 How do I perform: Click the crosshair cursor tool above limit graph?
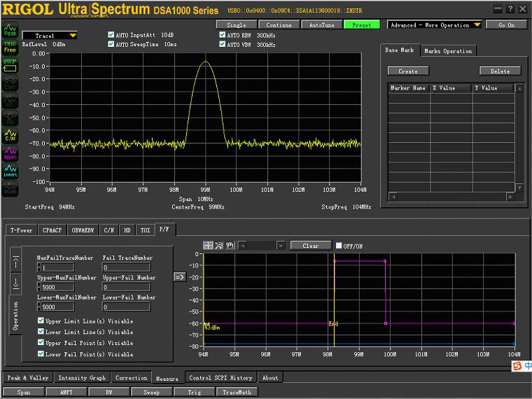pyautogui.click(x=208, y=246)
